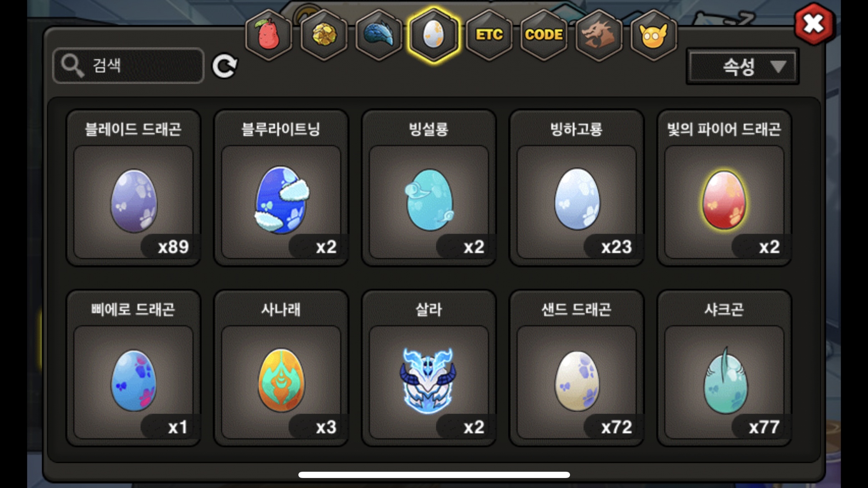The height and width of the screenshot is (488, 868).
Task: Choose the 블루라이트닝 egg card
Action: (281, 188)
